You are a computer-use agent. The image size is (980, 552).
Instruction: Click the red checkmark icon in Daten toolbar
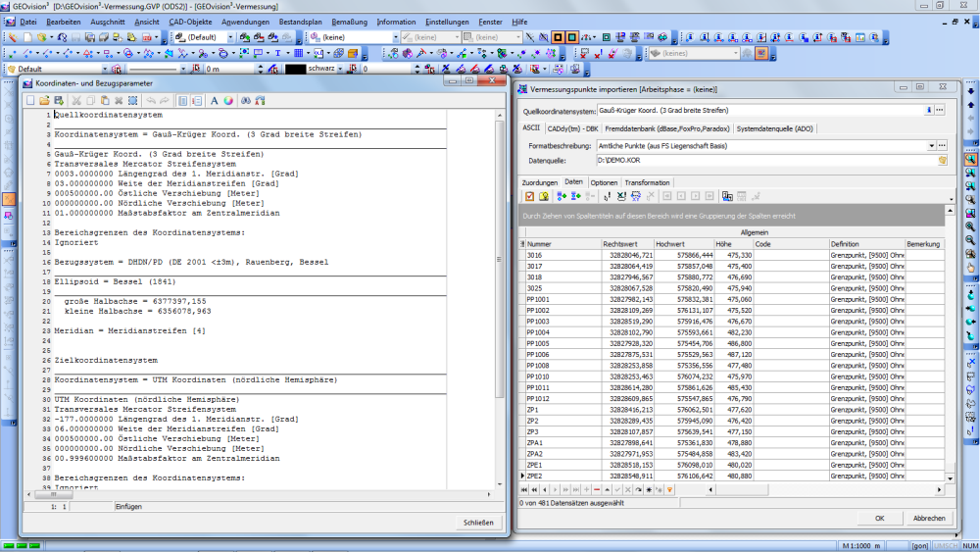point(529,196)
